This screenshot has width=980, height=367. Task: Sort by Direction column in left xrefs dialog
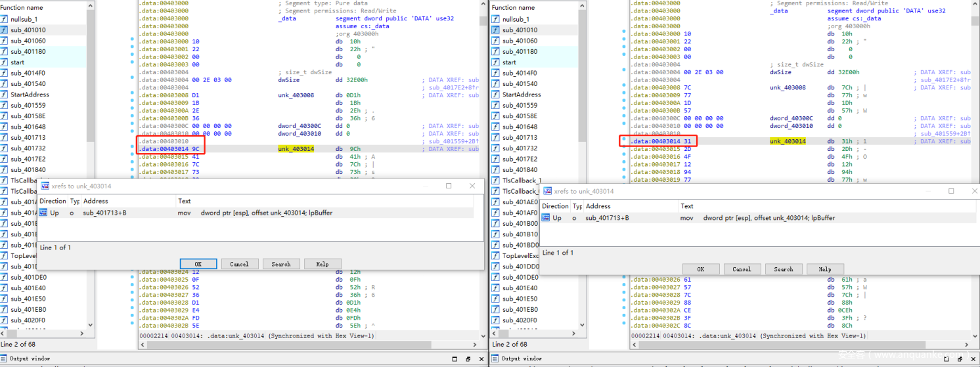[x=53, y=201]
